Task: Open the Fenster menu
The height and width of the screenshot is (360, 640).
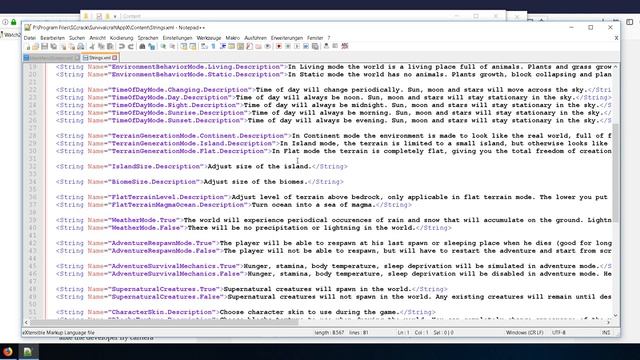Action: click(x=315, y=38)
